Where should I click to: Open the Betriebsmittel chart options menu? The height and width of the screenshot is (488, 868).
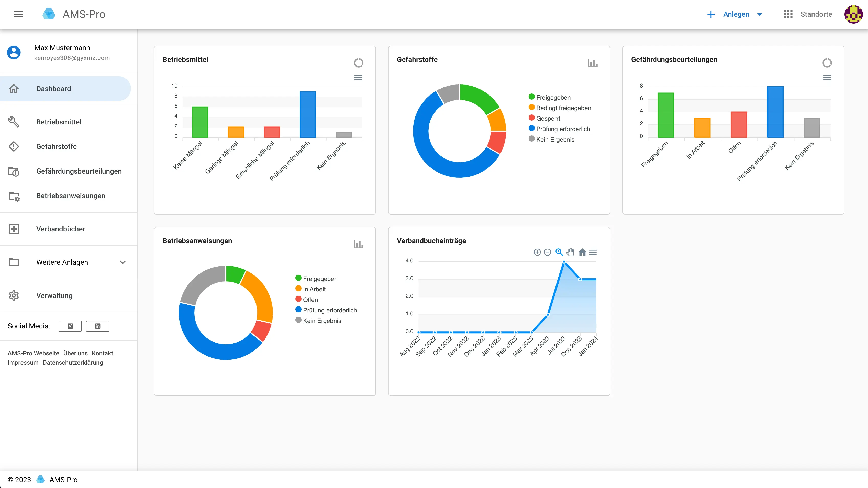(x=359, y=78)
